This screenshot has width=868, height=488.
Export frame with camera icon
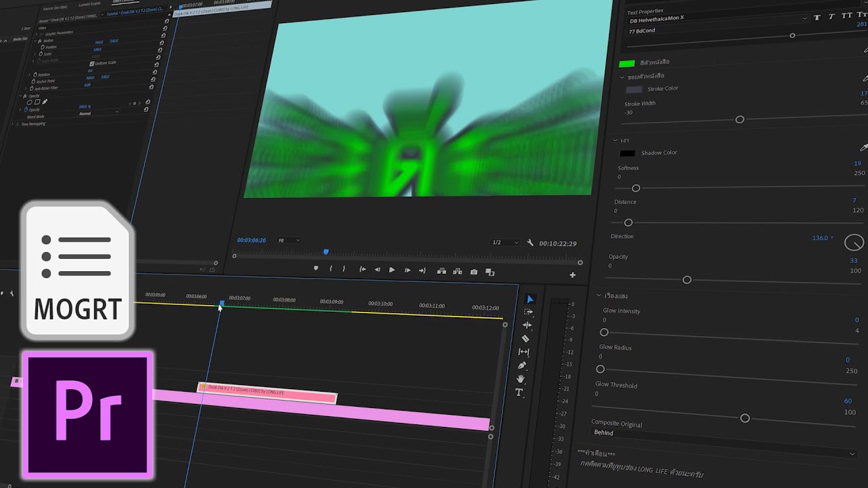pyautogui.click(x=473, y=272)
